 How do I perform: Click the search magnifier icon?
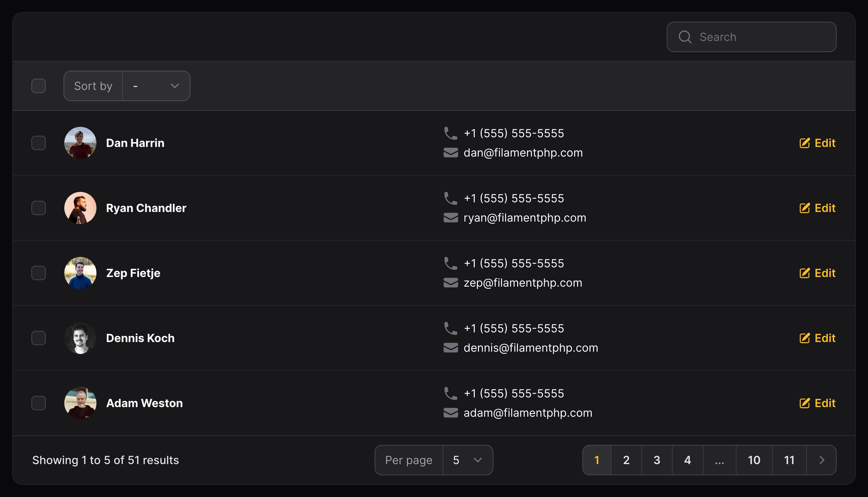(x=684, y=37)
